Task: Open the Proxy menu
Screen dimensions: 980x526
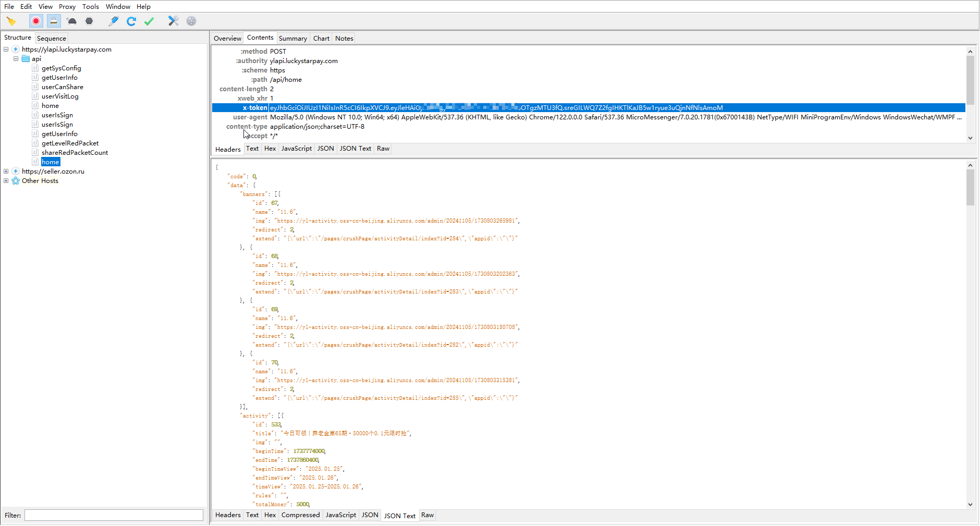Action: tap(67, 7)
